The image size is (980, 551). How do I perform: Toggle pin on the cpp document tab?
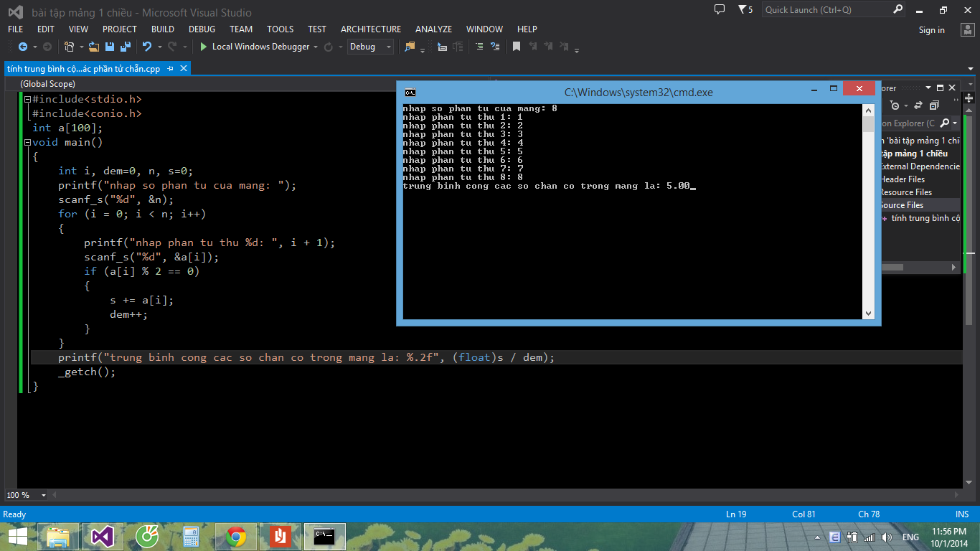[171, 69]
